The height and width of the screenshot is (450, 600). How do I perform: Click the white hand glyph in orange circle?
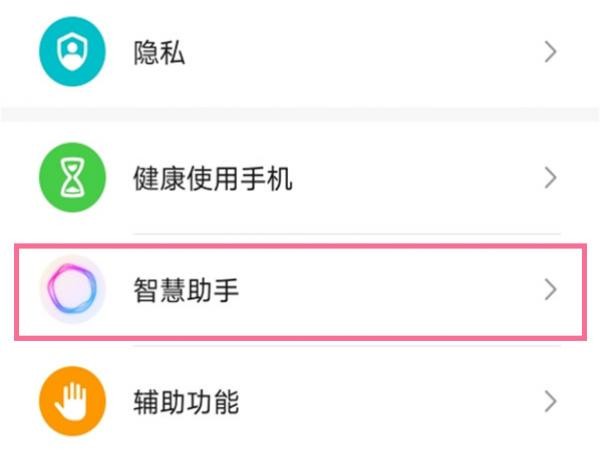coord(71,402)
